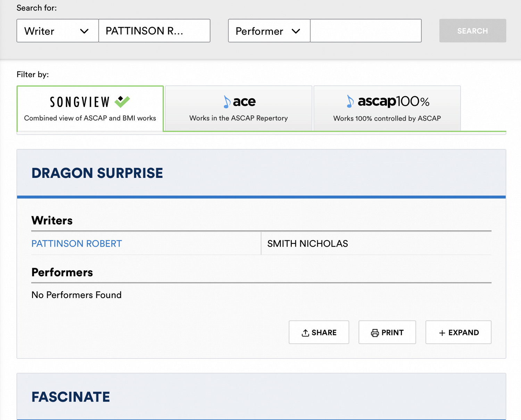Viewport: 521px width, 420px height.
Task: Click the FASCINATE work title
Action: point(71,397)
